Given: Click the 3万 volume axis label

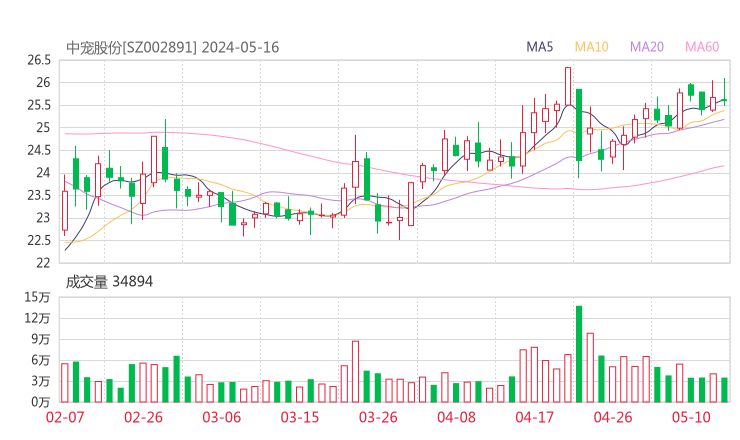Looking at the screenshot, I should click(x=41, y=381).
